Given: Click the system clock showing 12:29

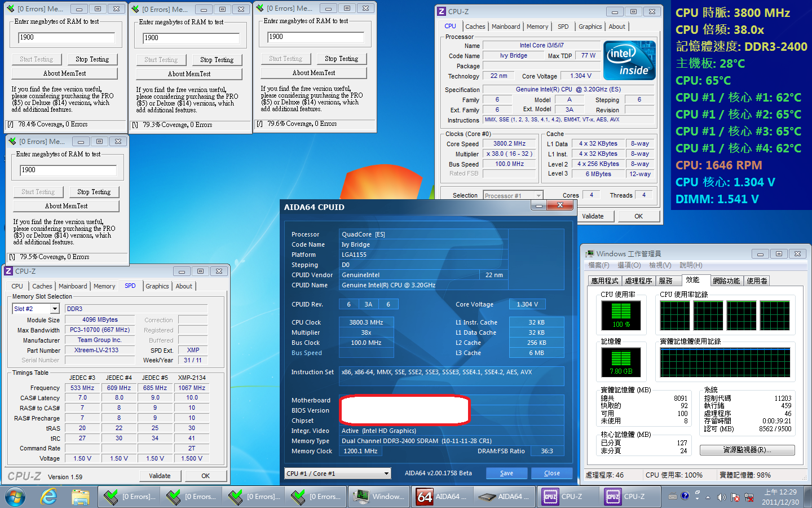Looking at the screenshot, I should coord(780,497).
